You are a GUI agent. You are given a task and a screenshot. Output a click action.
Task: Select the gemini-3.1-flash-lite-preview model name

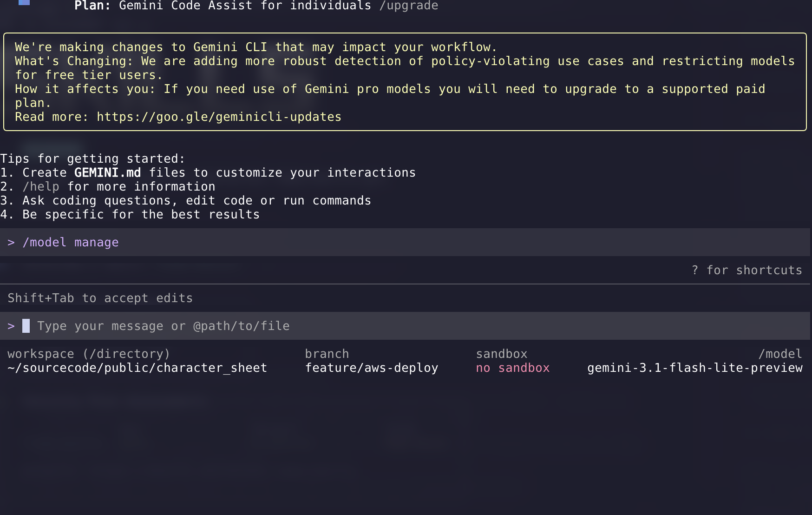click(x=694, y=368)
